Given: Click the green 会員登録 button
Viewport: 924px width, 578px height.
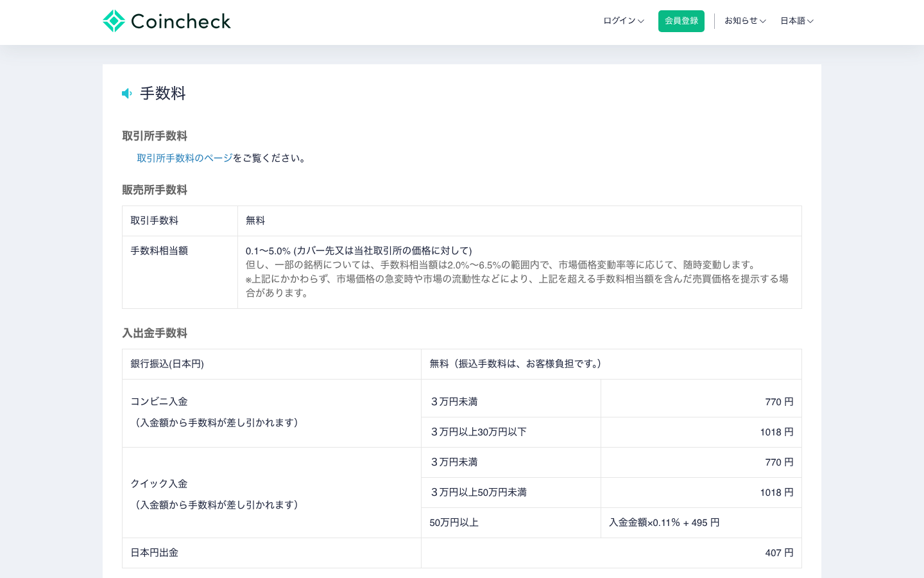Looking at the screenshot, I should tap(681, 21).
